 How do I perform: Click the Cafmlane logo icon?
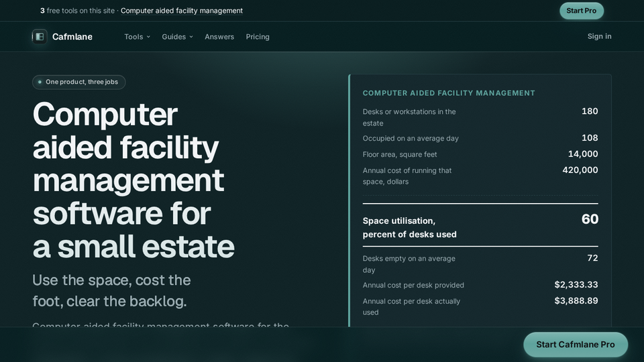click(40, 36)
